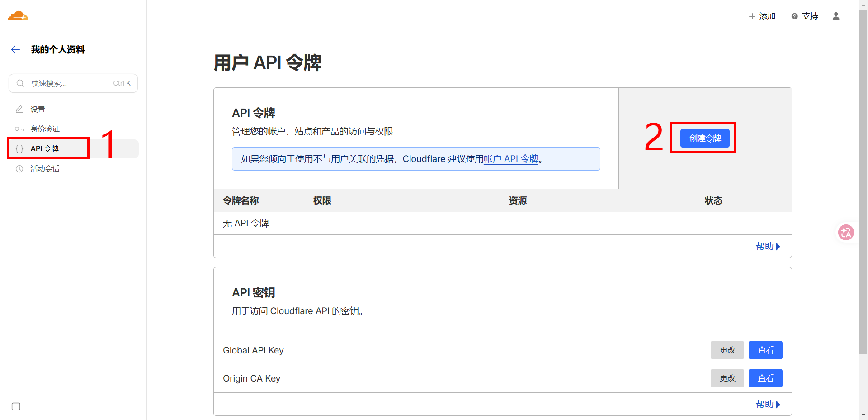Viewport: 868px width, 420px height.
Task: Go back using the left arrow icon
Action: (x=15, y=50)
